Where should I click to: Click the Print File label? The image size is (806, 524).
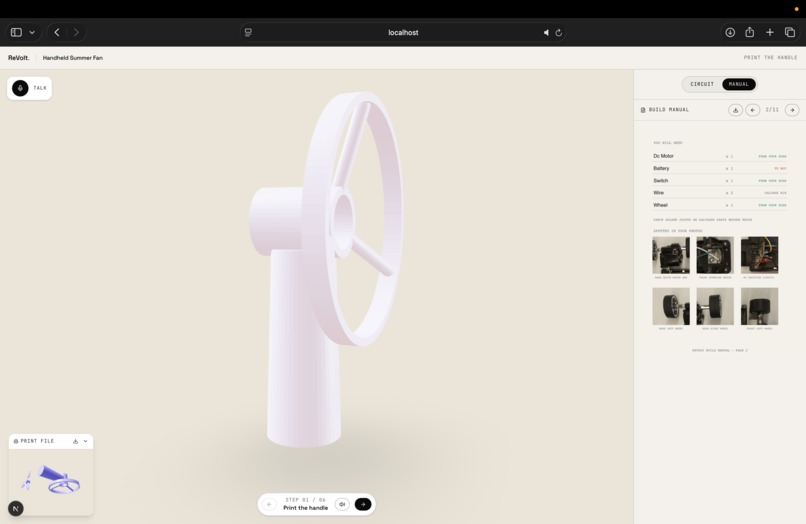click(x=37, y=441)
